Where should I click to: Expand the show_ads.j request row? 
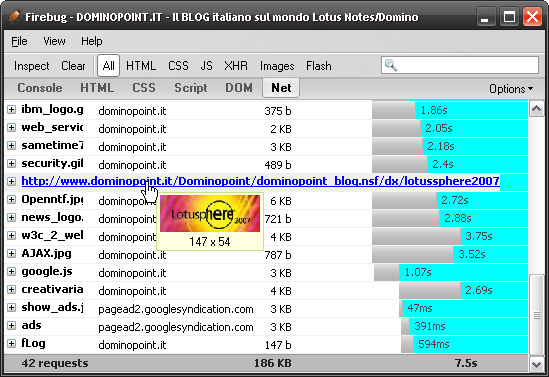[x=11, y=307]
